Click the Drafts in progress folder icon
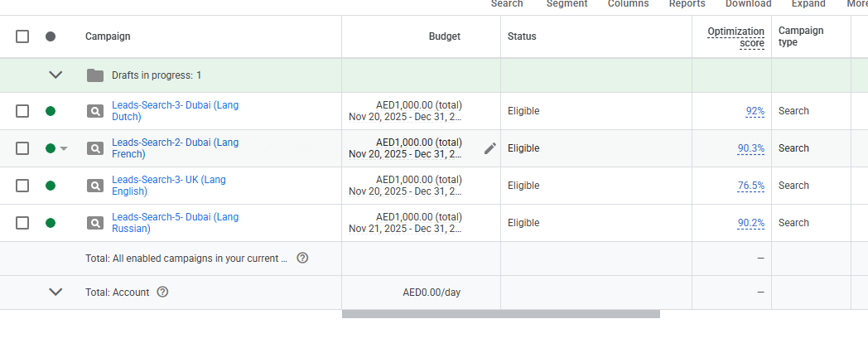Viewport: 868px width, 353px height. tap(95, 75)
